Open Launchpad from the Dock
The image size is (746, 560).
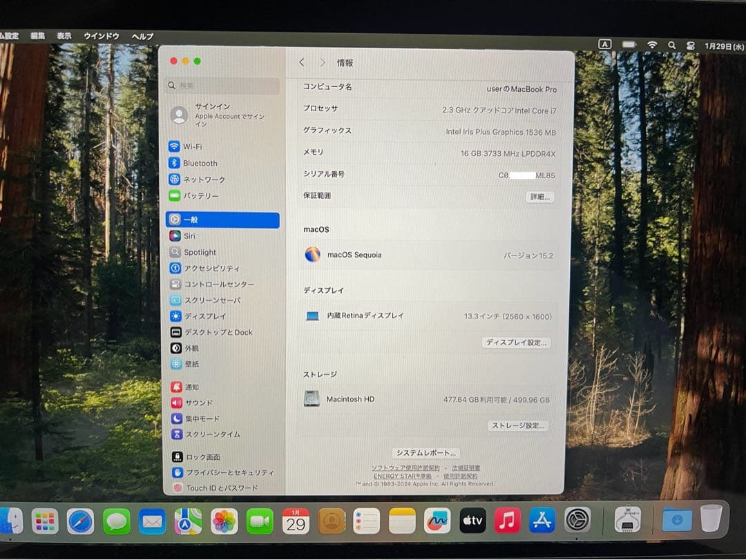tap(45, 521)
